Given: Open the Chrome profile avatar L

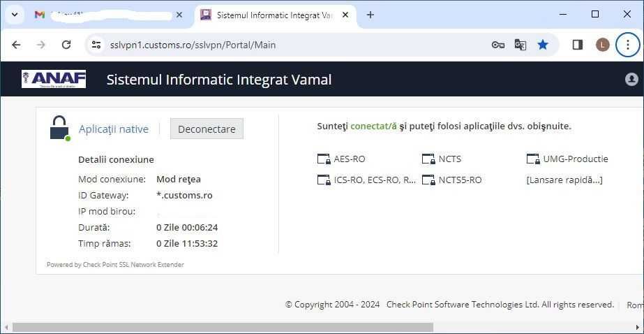Looking at the screenshot, I should [603, 45].
